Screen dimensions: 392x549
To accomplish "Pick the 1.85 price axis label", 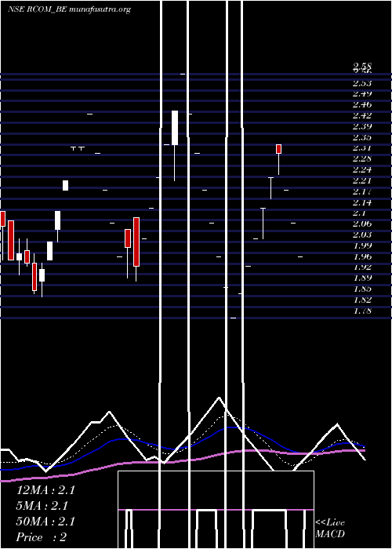I will click(362, 289).
